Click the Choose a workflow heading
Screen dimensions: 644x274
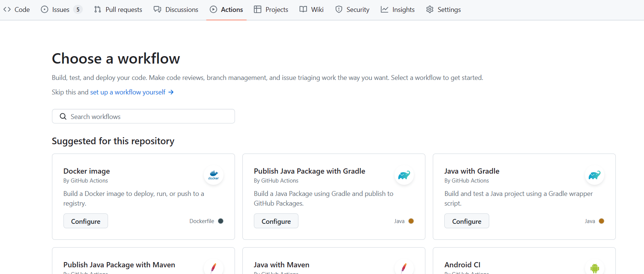coord(116,59)
